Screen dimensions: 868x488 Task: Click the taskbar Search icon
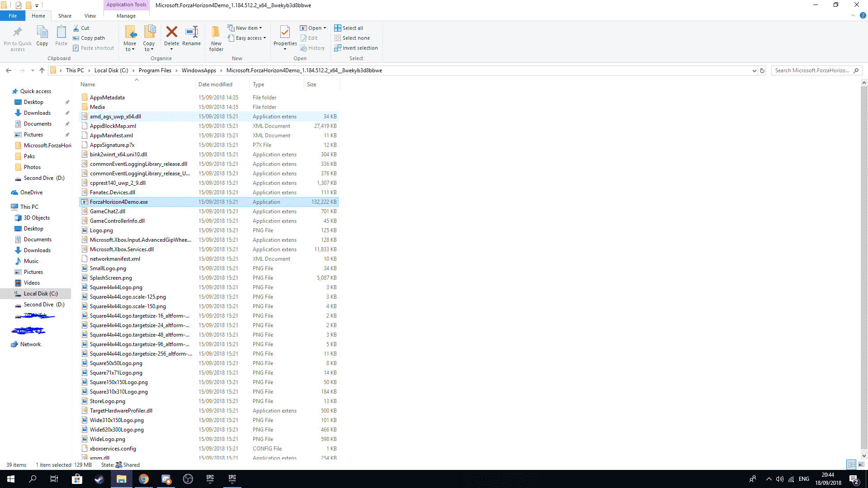[33, 479]
